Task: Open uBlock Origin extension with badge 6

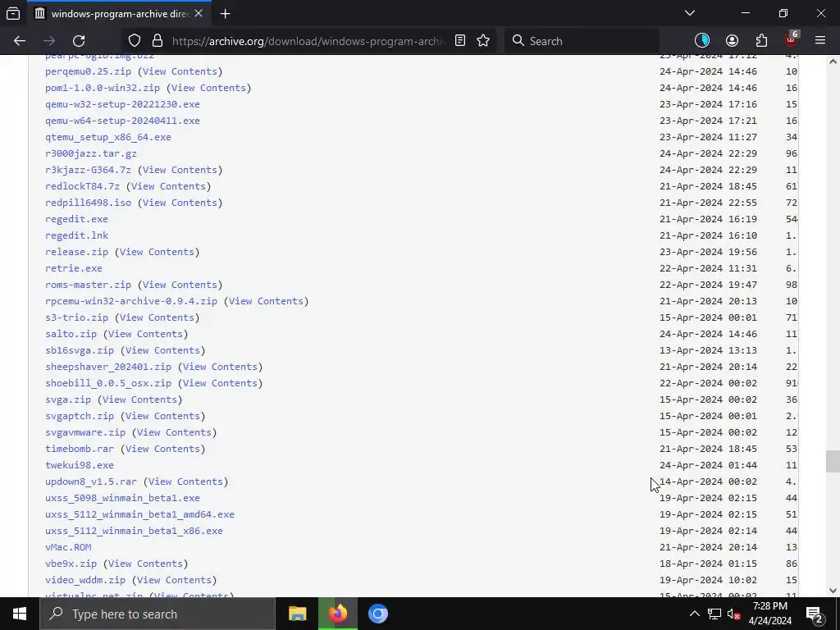Action: coord(792,39)
